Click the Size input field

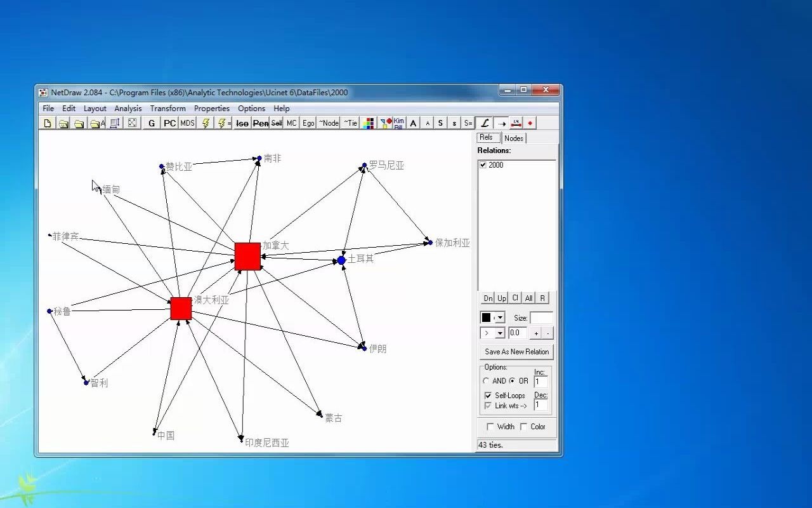tap(541, 317)
